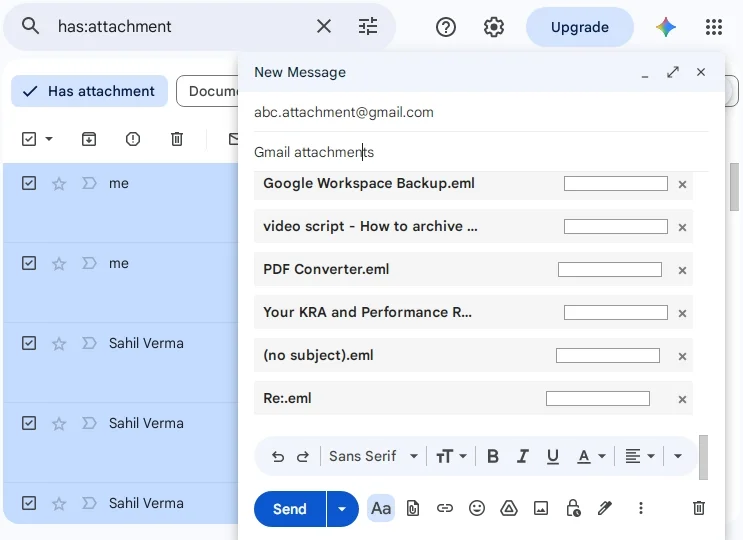Mark first me email as important

coord(89,183)
